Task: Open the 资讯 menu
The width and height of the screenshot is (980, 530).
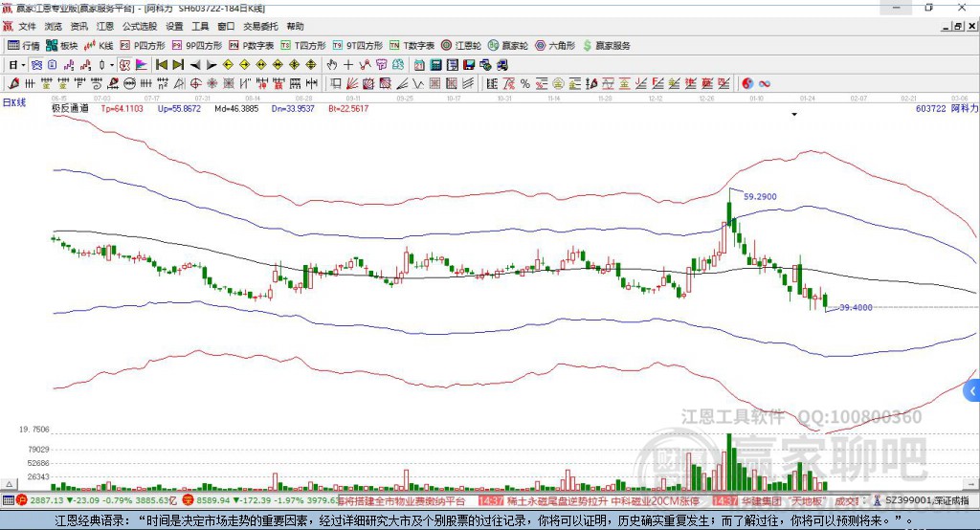Action: [78, 26]
